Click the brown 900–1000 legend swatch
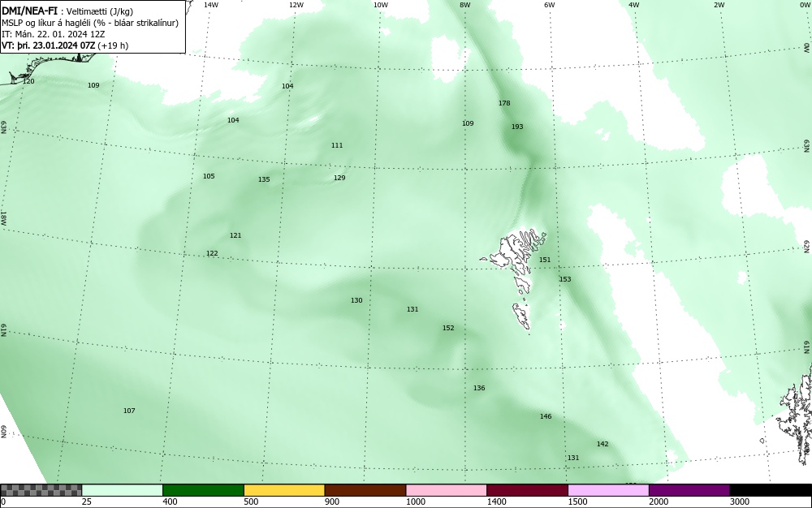 (x=365, y=490)
